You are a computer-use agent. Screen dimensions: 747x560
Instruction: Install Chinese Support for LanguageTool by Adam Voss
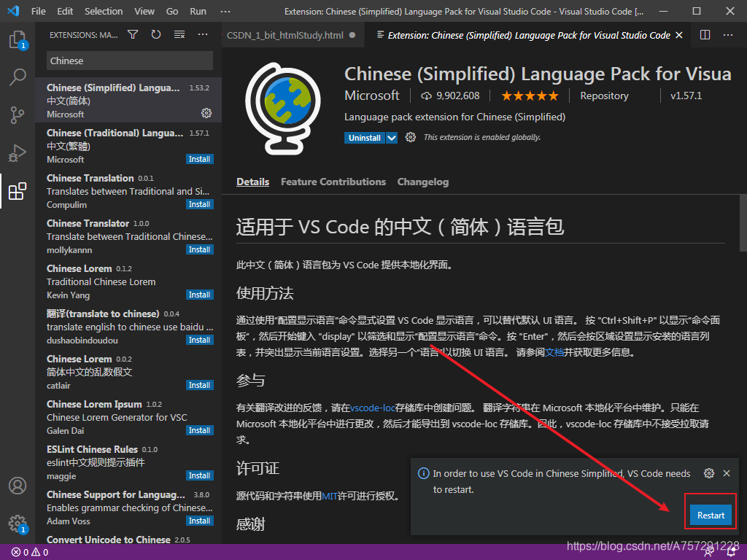point(199,521)
